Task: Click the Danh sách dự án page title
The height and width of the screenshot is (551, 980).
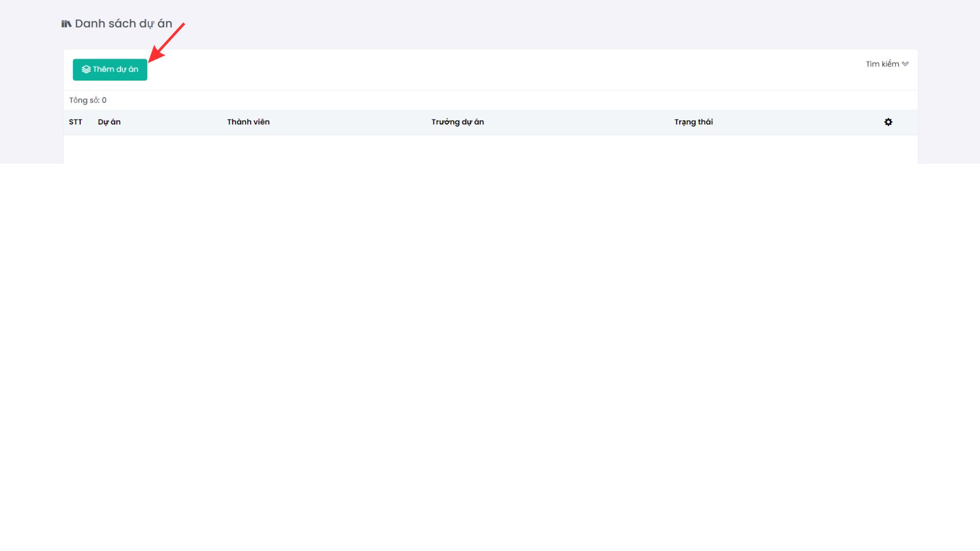Action: 124,23
